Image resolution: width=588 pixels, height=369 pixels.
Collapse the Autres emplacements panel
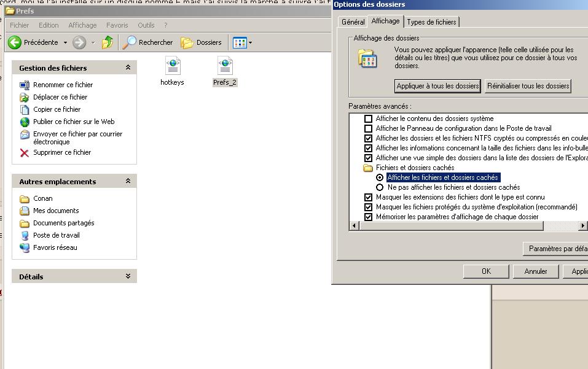[128, 181]
